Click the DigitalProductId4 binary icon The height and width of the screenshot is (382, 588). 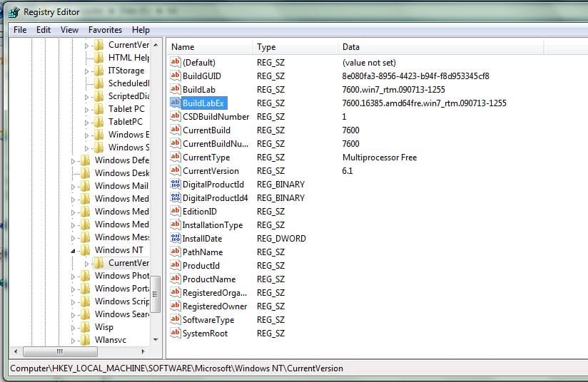pos(175,197)
